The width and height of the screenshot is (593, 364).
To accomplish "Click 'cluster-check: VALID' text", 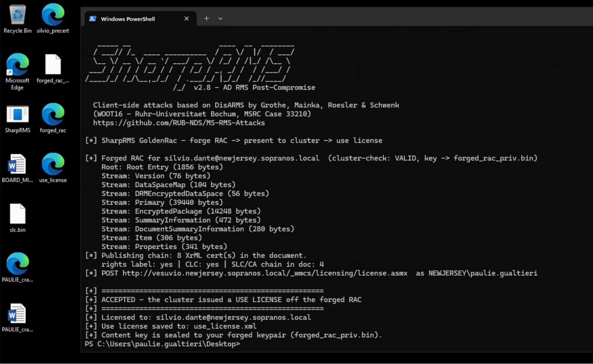I will [374, 158].
